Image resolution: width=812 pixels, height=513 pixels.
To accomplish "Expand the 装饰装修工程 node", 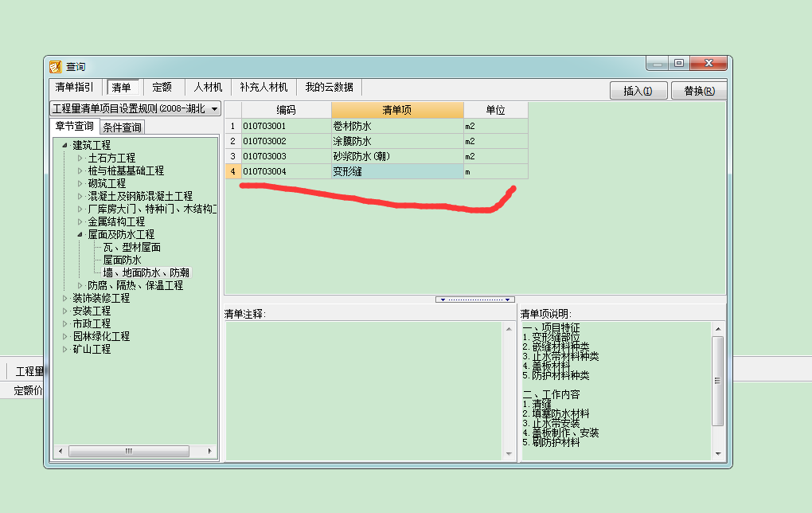I will [64, 298].
